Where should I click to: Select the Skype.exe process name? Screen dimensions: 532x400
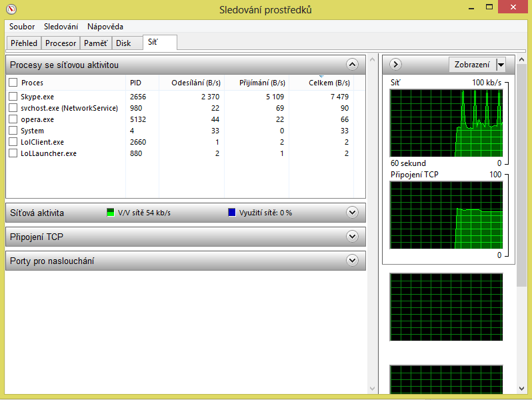pos(37,97)
